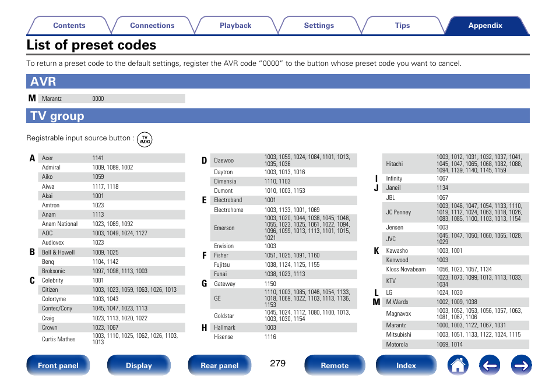Image resolution: width=556 pixels, height=392 pixels.
Task: Select the JC Penney row
Action: 456,212
